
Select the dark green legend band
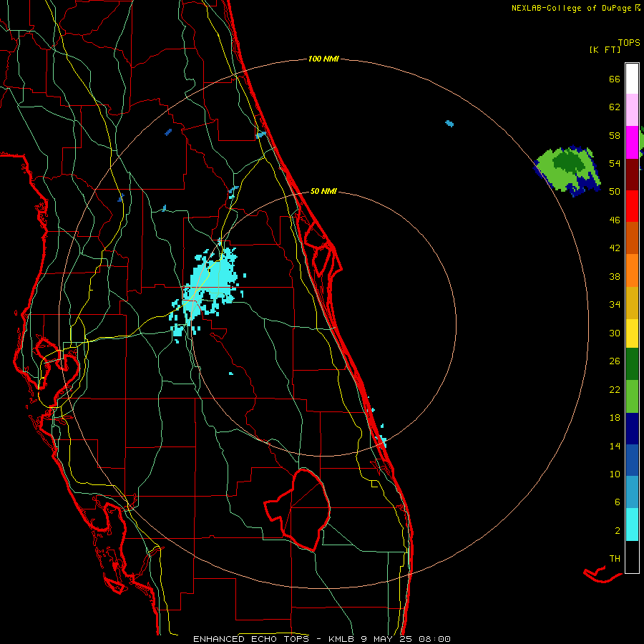[632, 364]
